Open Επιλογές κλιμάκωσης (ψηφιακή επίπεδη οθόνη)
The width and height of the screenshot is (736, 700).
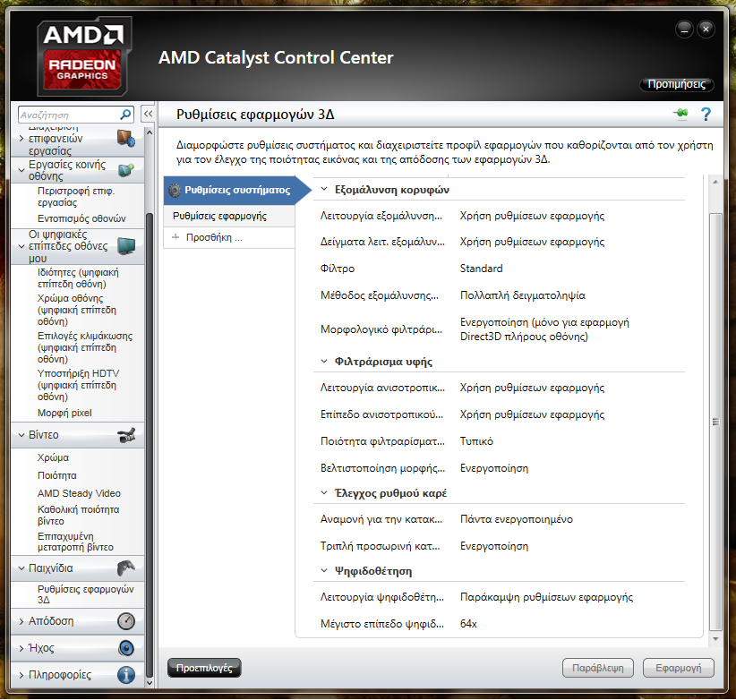[x=85, y=347]
